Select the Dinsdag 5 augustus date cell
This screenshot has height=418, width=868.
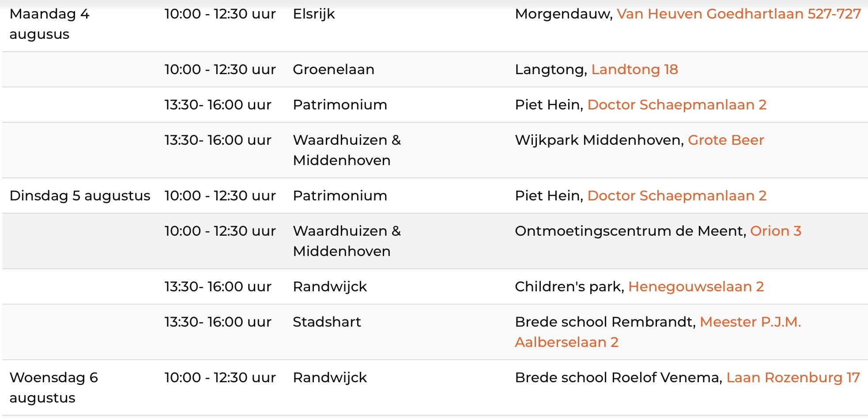80,196
